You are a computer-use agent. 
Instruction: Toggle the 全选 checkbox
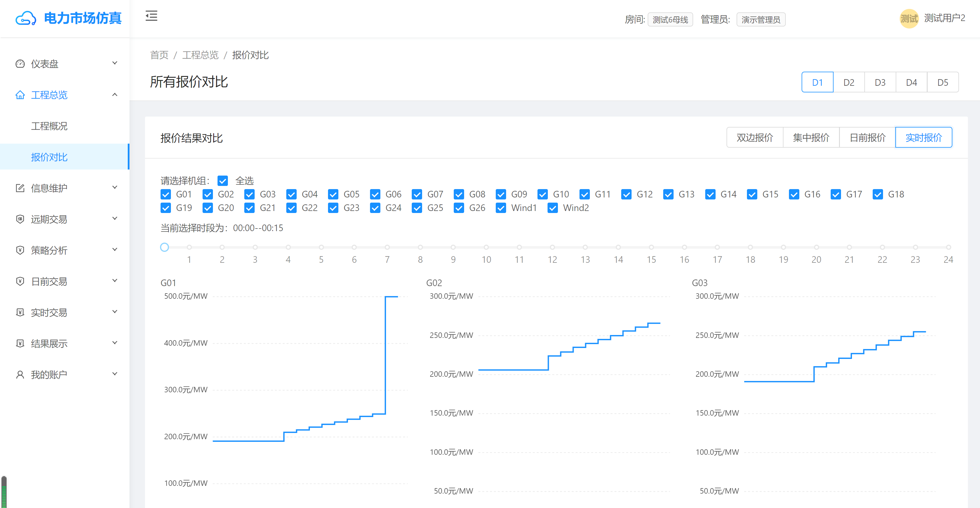click(x=222, y=181)
